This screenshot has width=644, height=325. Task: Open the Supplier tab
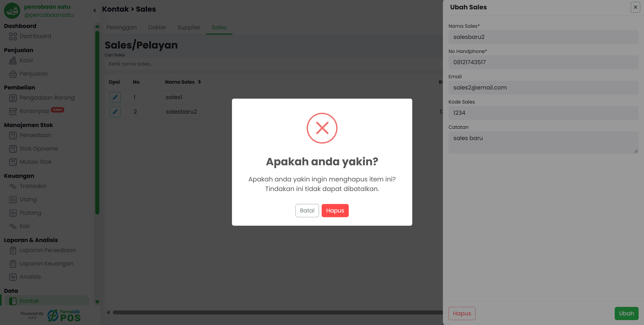tap(189, 28)
